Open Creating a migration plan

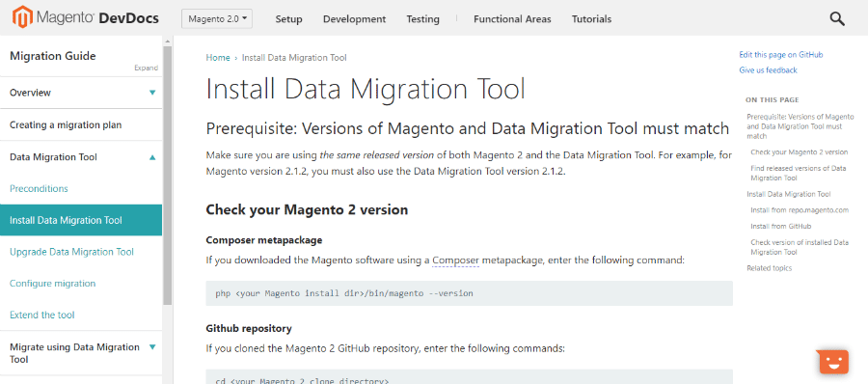point(66,125)
